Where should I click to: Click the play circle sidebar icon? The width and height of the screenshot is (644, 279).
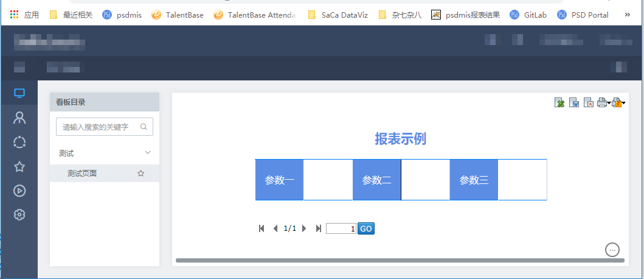(19, 191)
